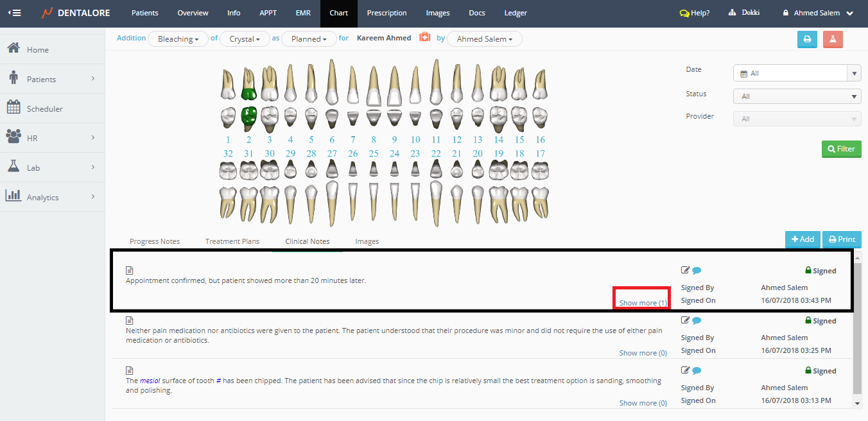
Task: Expand the Analytics sidebar submenu
Action: coord(92,196)
